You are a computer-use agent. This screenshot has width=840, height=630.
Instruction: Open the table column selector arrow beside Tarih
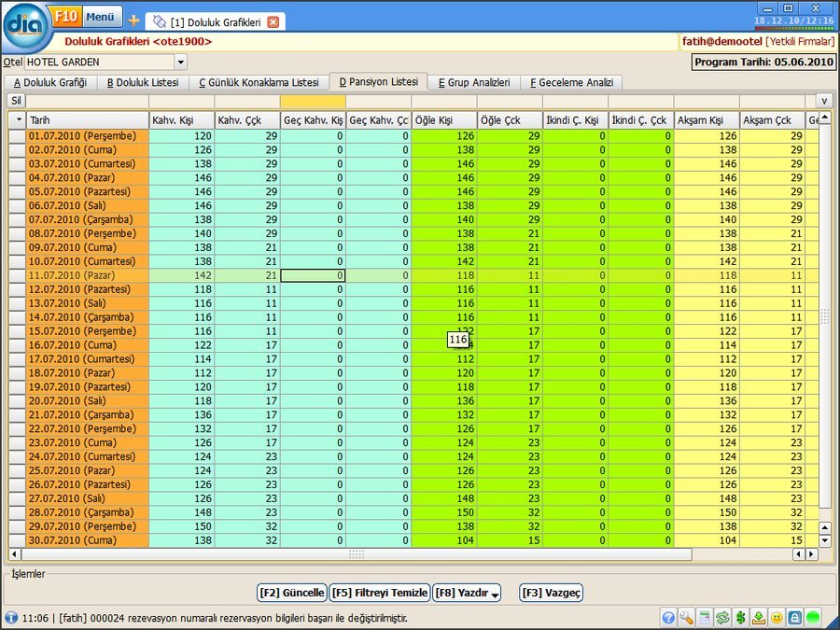click(19, 119)
